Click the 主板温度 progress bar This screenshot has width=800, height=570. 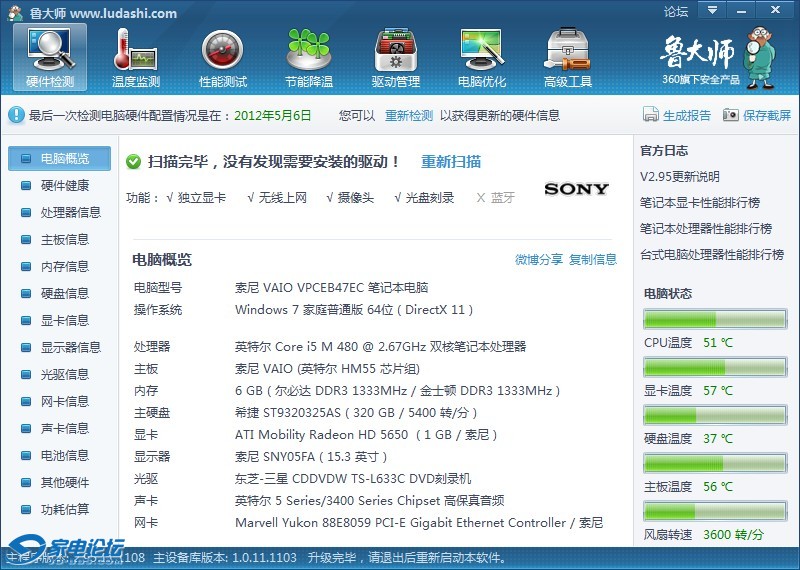click(x=715, y=463)
